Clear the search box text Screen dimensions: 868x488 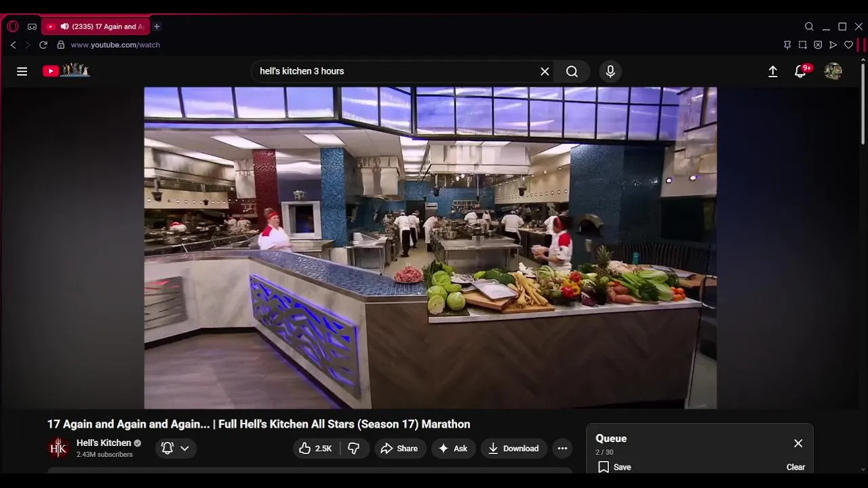545,71
